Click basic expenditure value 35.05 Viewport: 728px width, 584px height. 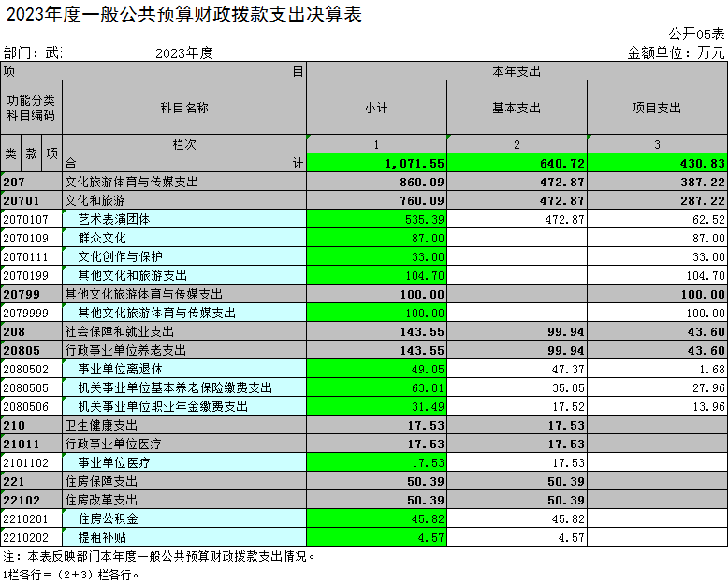(x=517, y=387)
